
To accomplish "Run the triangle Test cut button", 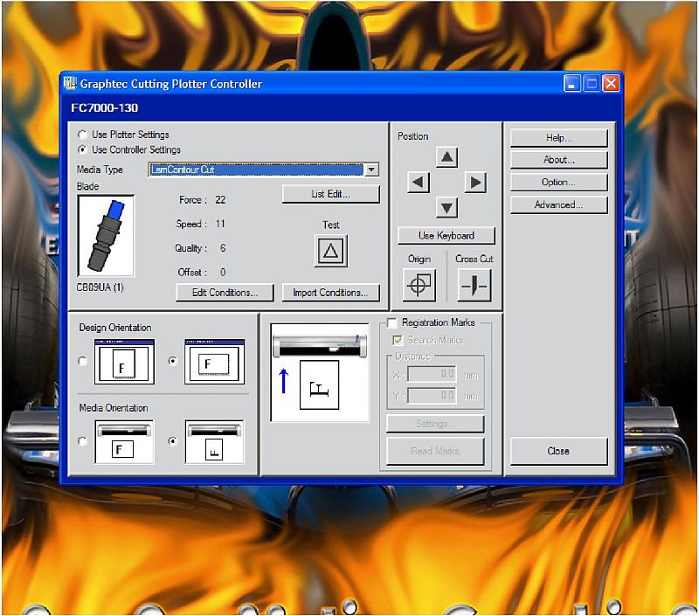I will [331, 251].
